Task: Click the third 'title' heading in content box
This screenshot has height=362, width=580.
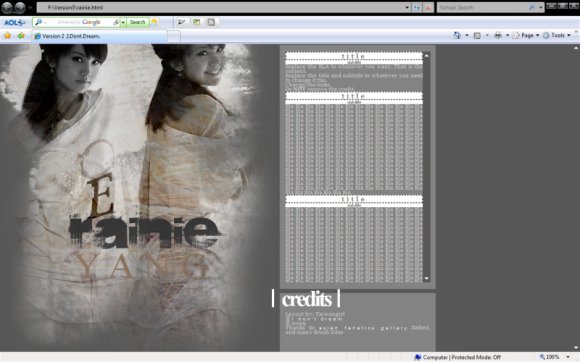Action: pyautogui.click(x=353, y=199)
